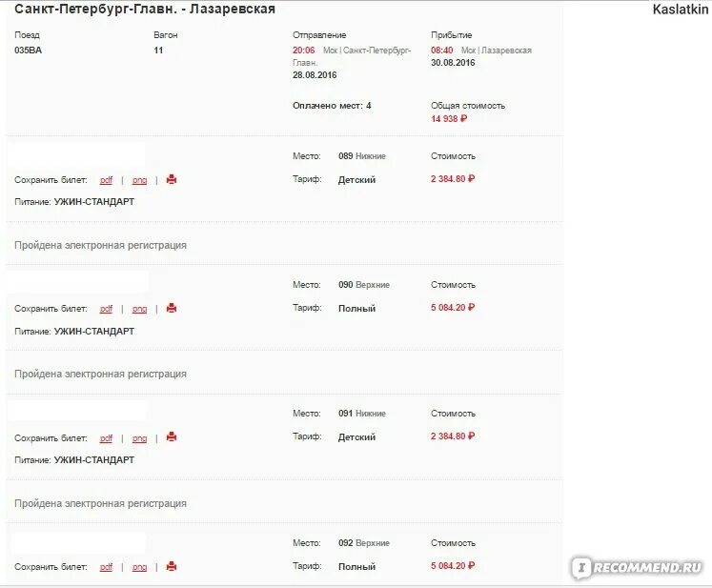Print the ticket for seat 089
The width and height of the screenshot is (712, 588).
pyautogui.click(x=172, y=179)
